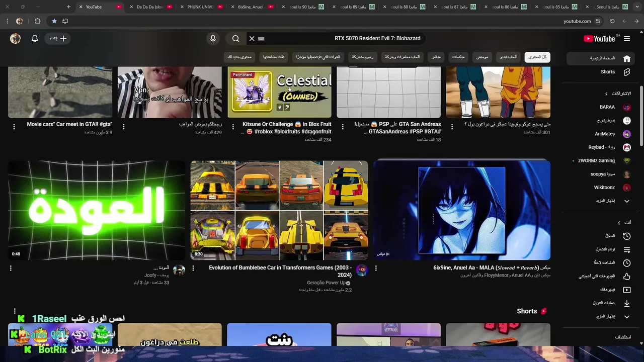Clear the search box text

point(252,39)
